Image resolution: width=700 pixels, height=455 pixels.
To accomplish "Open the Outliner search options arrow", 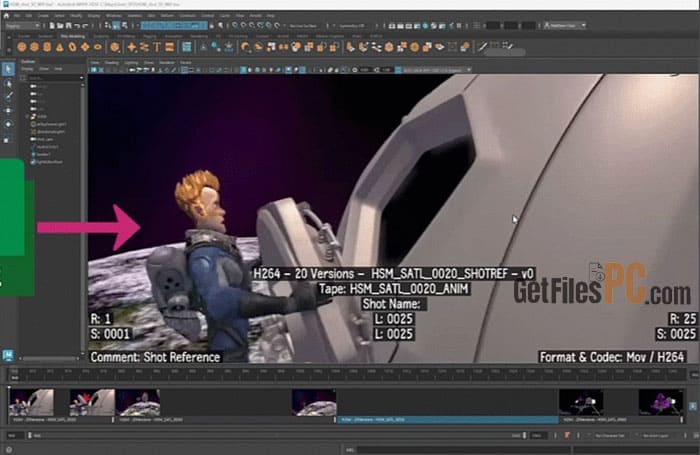I will [x=81, y=78].
